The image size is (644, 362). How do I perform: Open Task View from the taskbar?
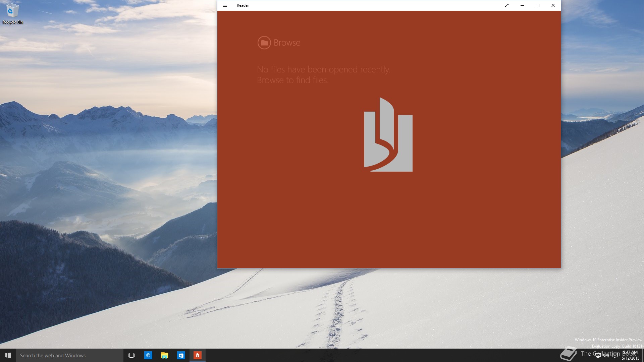click(131, 355)
